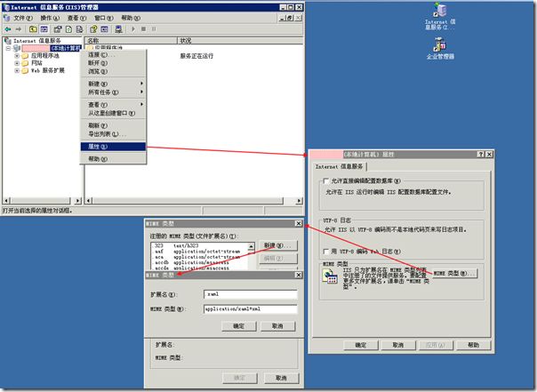Click 取消 in the properties dialog
Image resolution: width=537 pixels, height=392 pixels.
(398, 345)
